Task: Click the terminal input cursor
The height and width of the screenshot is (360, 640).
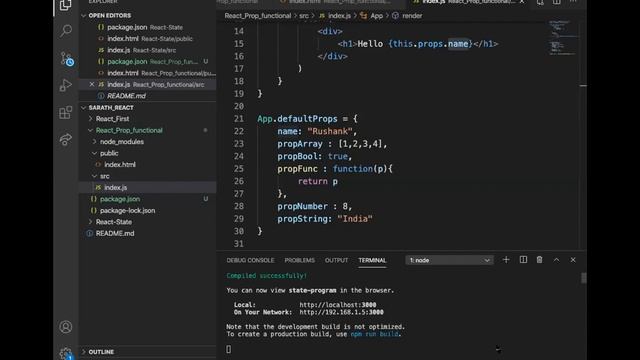Action: (229, 349)
